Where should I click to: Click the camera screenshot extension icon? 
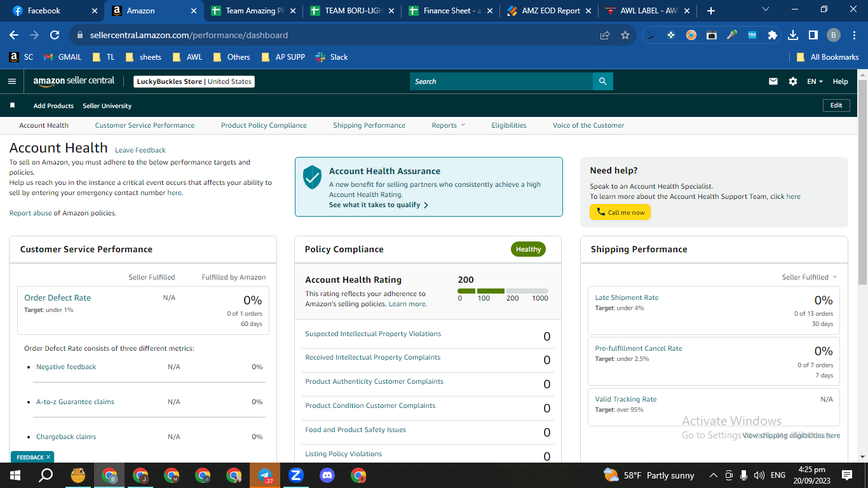tap(712, 35)
